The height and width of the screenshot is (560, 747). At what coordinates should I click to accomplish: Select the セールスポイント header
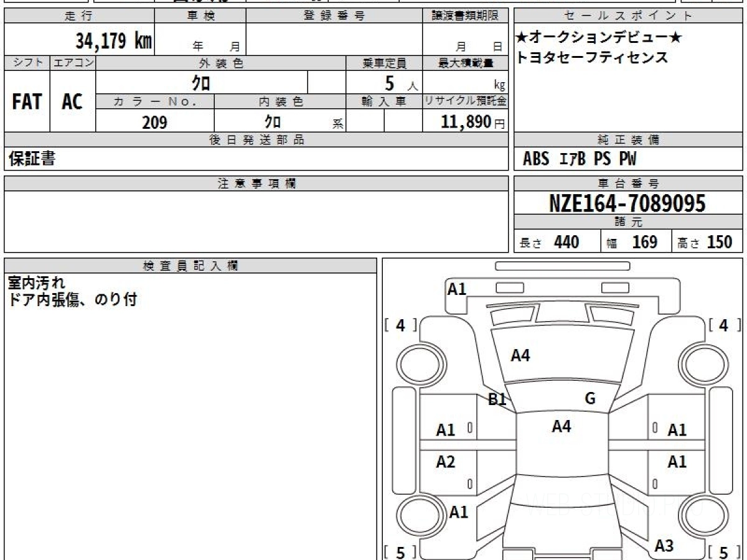(629, 16)
